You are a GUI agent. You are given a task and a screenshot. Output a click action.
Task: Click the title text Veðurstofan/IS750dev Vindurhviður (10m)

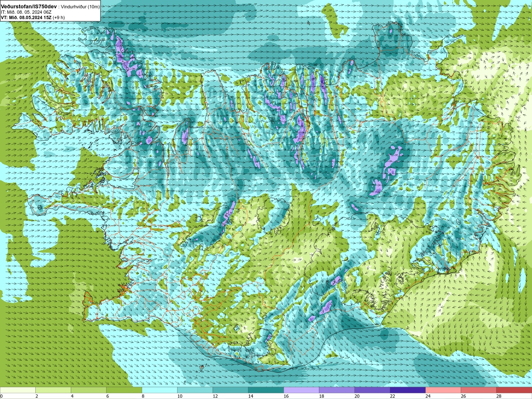click(x=50, y=7)
